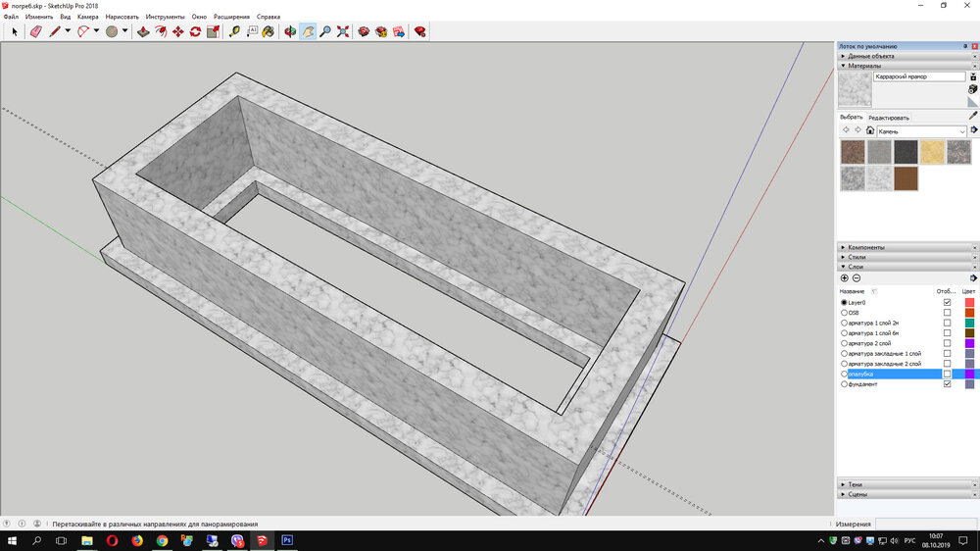This screenshot has height=551, width=980.
Task: Click the add layer plus icon
Action: coord(845,278)
